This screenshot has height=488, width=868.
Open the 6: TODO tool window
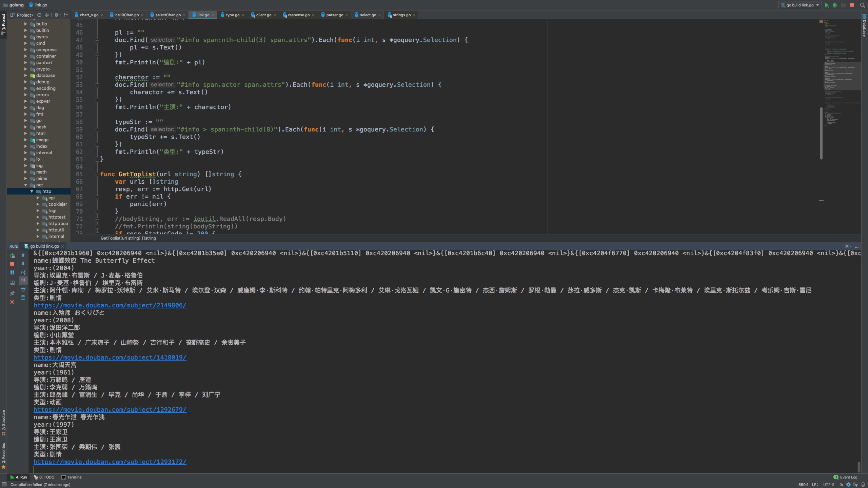(44, 477)
